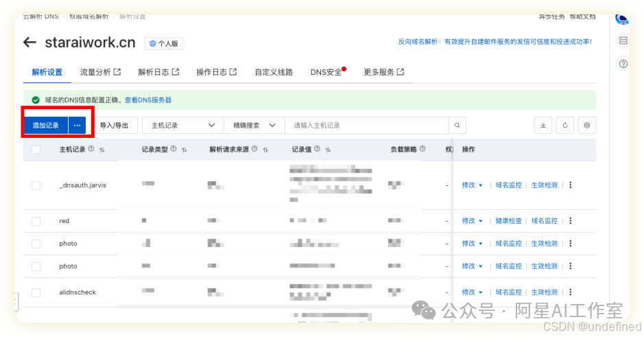Click the search magnifier icon button
Image resolution: width=644 pixels, height=337 pixels.
point(457,126)
